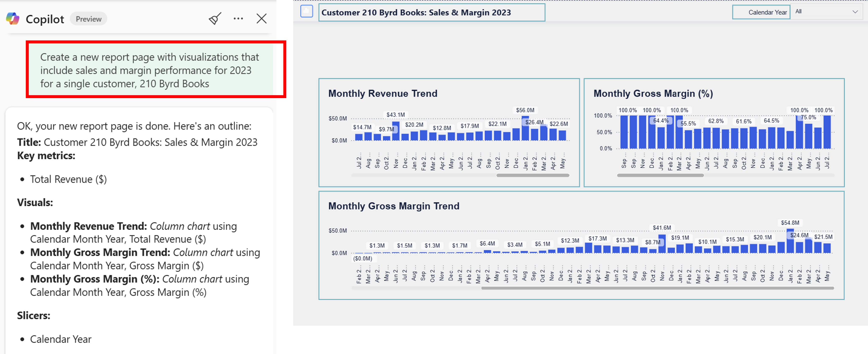Close the Copilot pane

tap(262, 19)
